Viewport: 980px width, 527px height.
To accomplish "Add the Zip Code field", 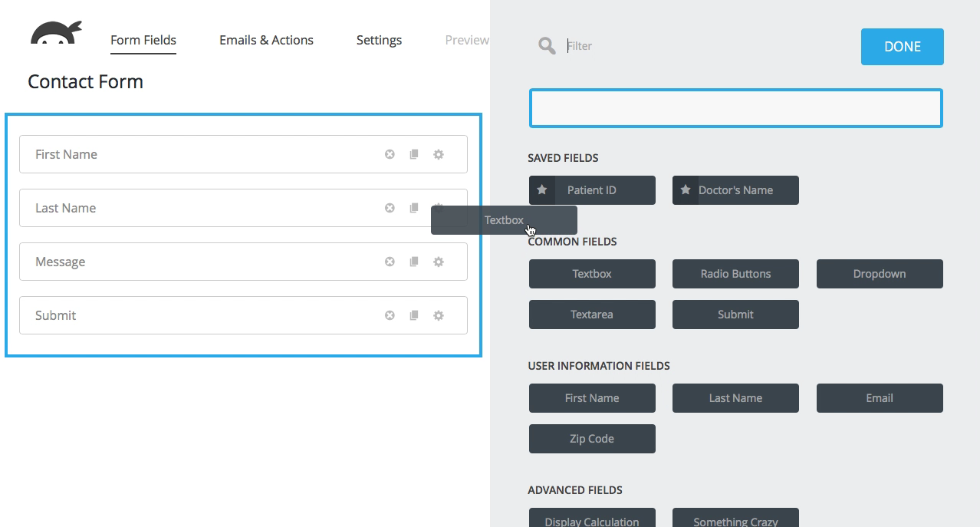I will (x=592, y=439).
